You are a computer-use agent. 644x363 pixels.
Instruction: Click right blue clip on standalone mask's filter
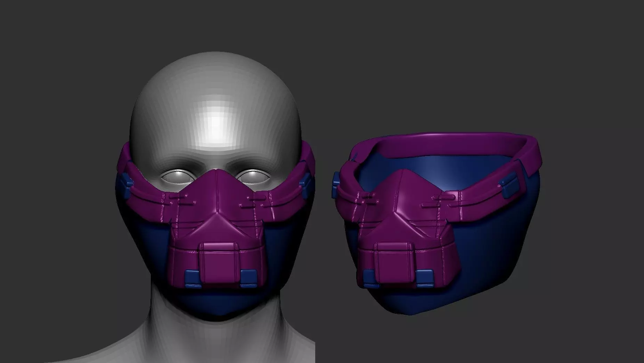pos(424,279)
